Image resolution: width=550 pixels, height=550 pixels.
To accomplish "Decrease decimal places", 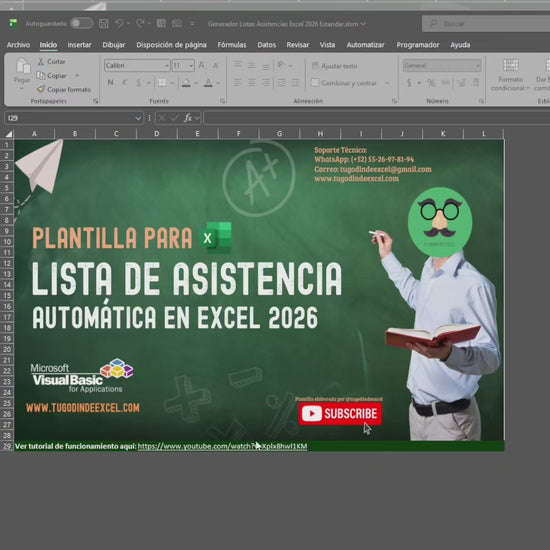I will coord(476,83).
